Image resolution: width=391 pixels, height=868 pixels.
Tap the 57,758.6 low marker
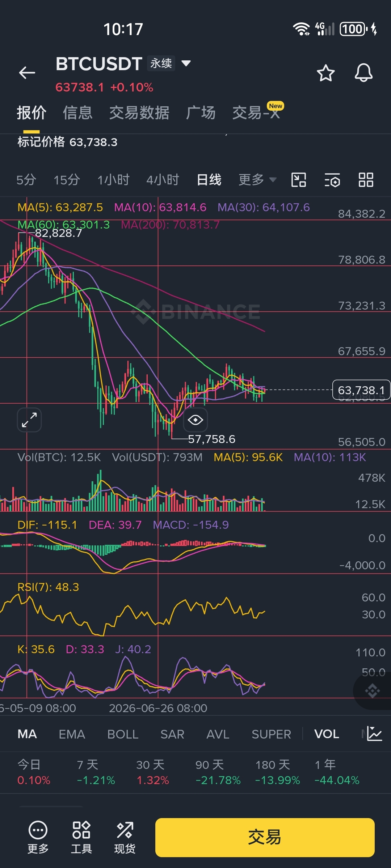click(211, 439)
